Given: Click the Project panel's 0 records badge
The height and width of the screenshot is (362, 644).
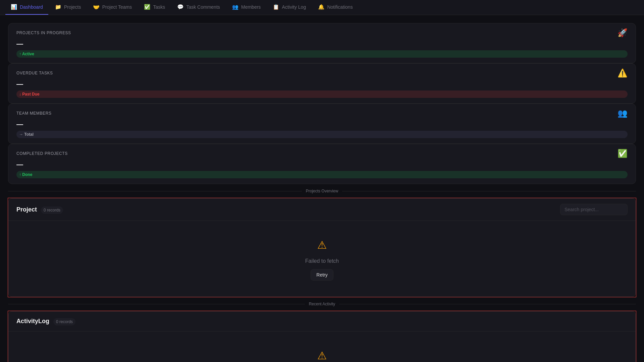Looking at the screenshot, I should [x=52, y=210].
